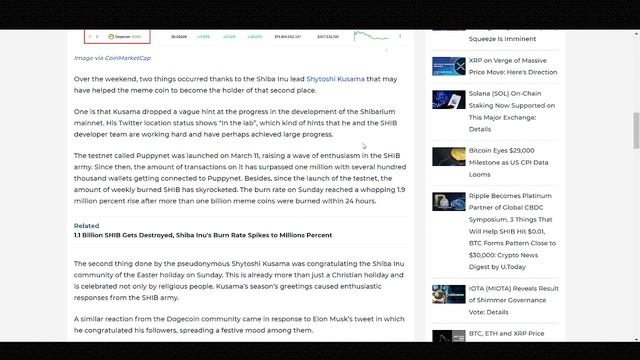
Task: Click paragraph starting 'A similar reaction from'
Action: [x=239, y=324]
